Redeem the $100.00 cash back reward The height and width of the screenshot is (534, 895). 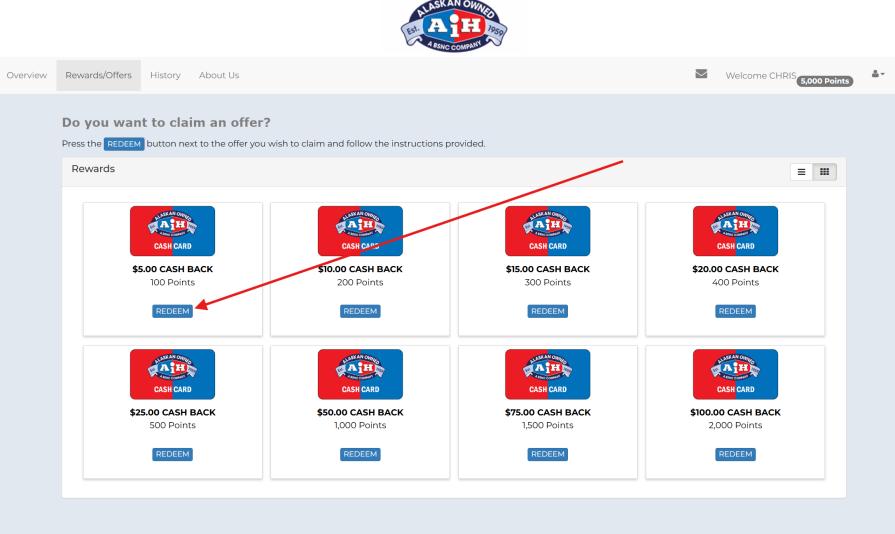[735, 454]
